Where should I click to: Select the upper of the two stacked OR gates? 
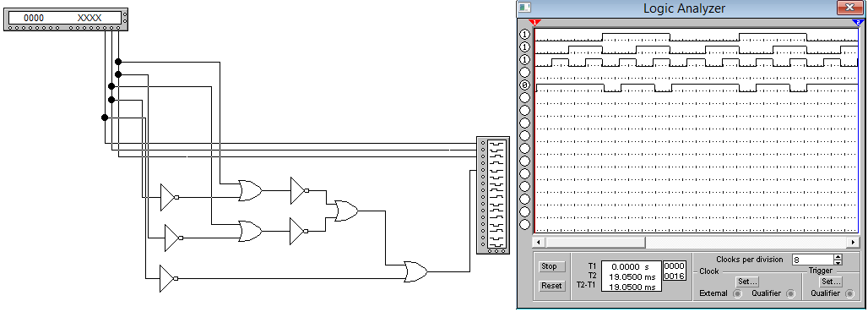point(250,190)
